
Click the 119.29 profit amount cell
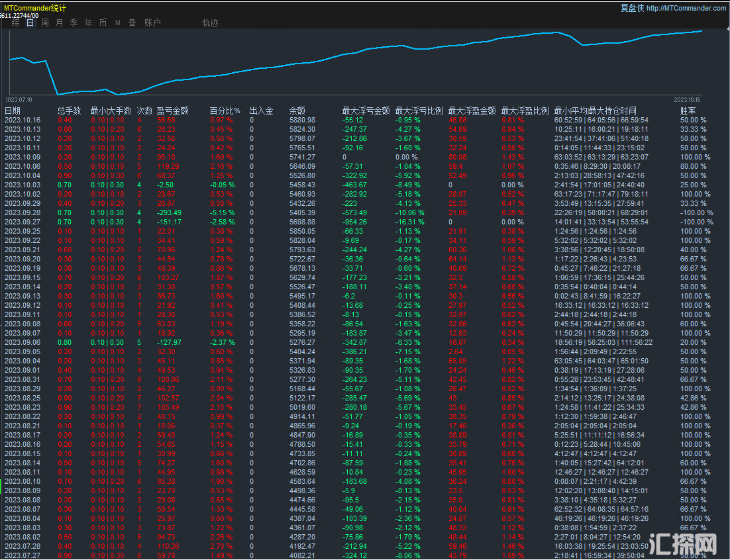168,167
